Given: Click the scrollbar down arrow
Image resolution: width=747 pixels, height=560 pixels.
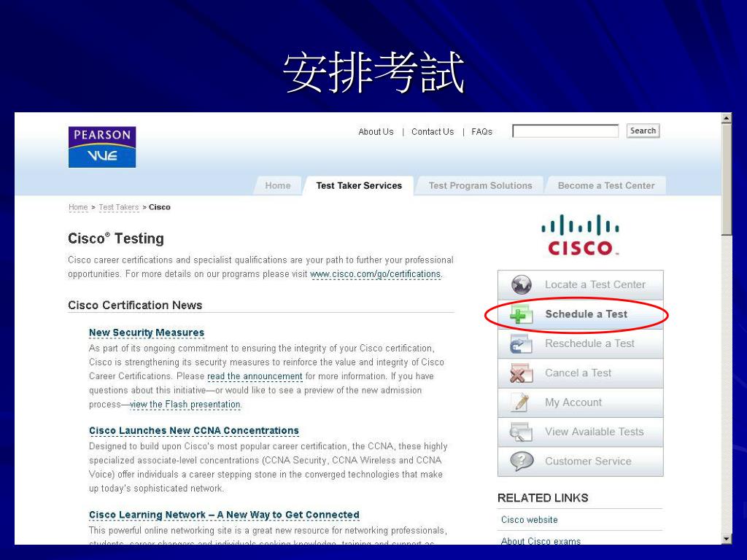Looking at the screenshot, I should point(727,539).
